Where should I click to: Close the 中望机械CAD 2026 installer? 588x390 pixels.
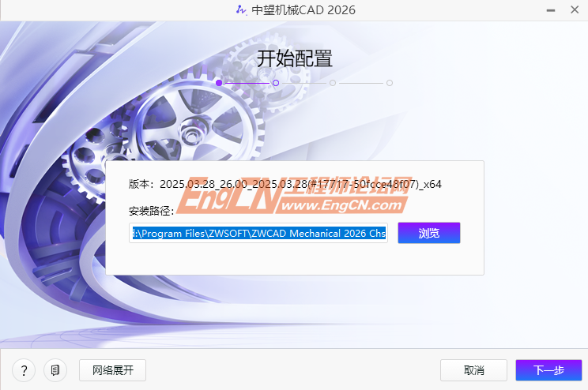pyautogui.click(x=575, y=9)
